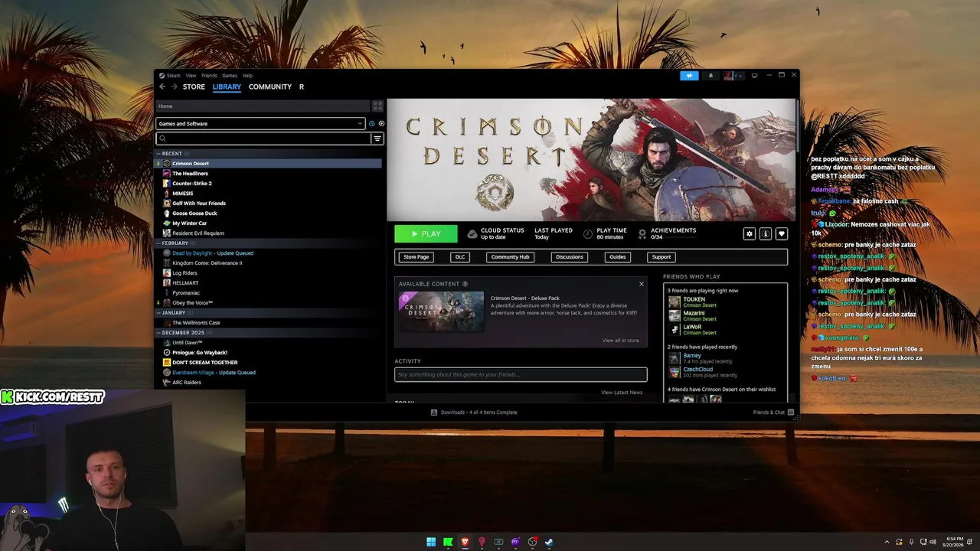Switch library to grid collections view
980x551 pixels.
(x=377, y=106)
